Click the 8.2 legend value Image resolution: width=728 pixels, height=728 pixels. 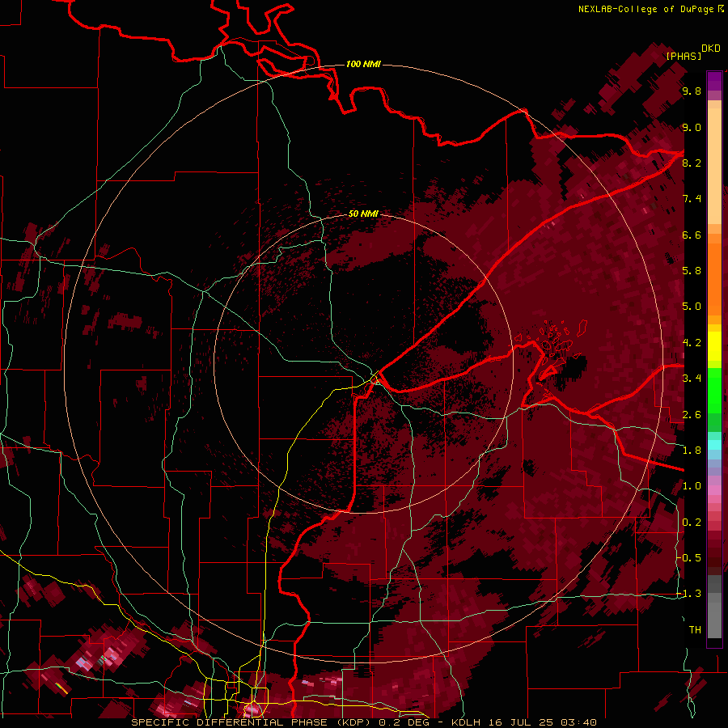692,163
